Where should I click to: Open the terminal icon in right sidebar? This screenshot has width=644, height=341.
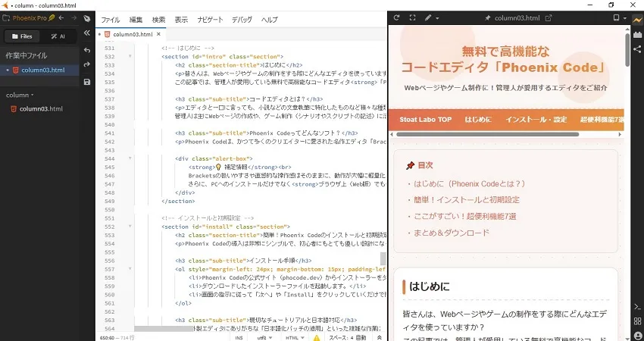[x=637, y=307]
